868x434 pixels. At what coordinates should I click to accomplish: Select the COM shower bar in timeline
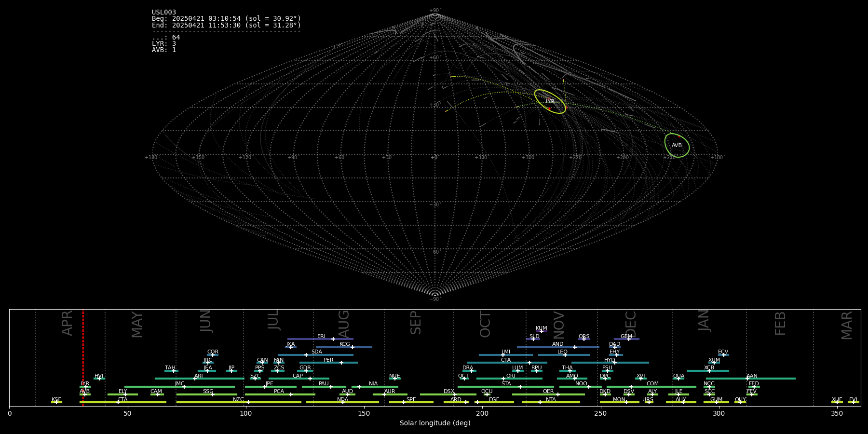651,387
